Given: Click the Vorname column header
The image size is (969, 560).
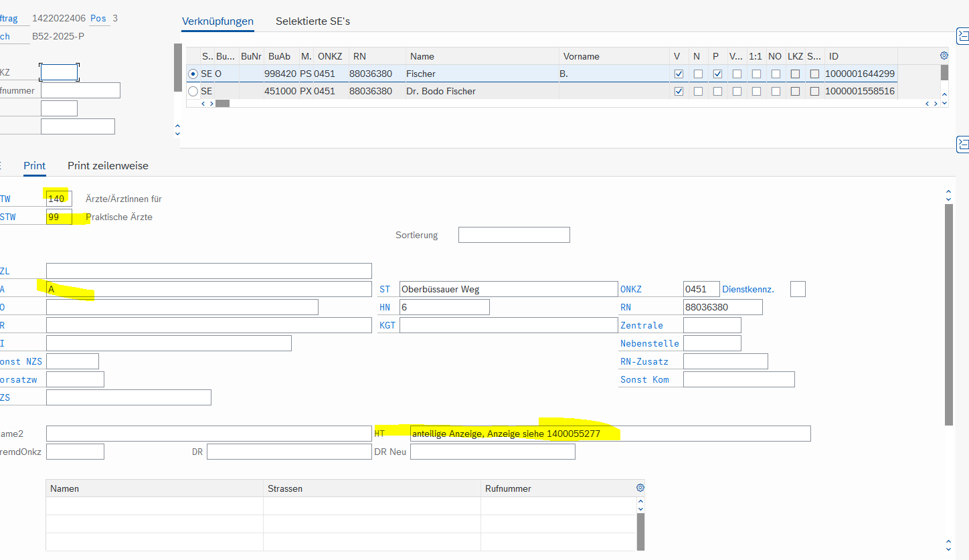Looking at the screenshot, I should tap(614, 56).
